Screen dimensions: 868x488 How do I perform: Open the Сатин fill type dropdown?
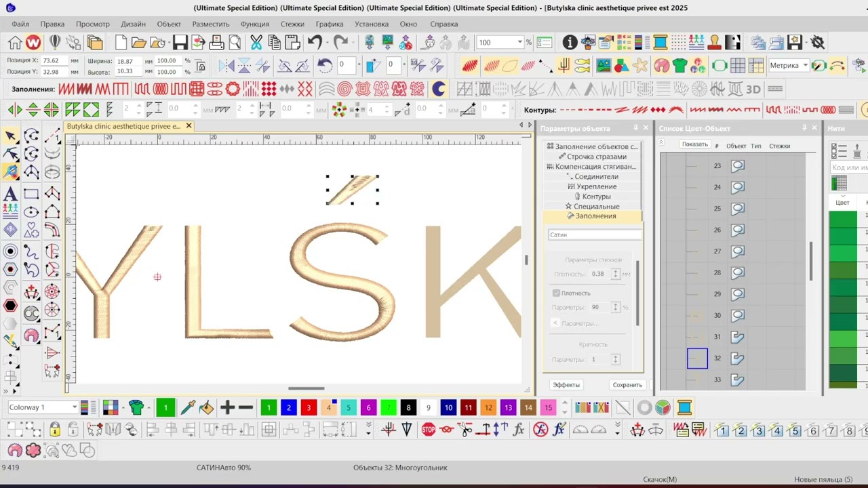(594, 235)
